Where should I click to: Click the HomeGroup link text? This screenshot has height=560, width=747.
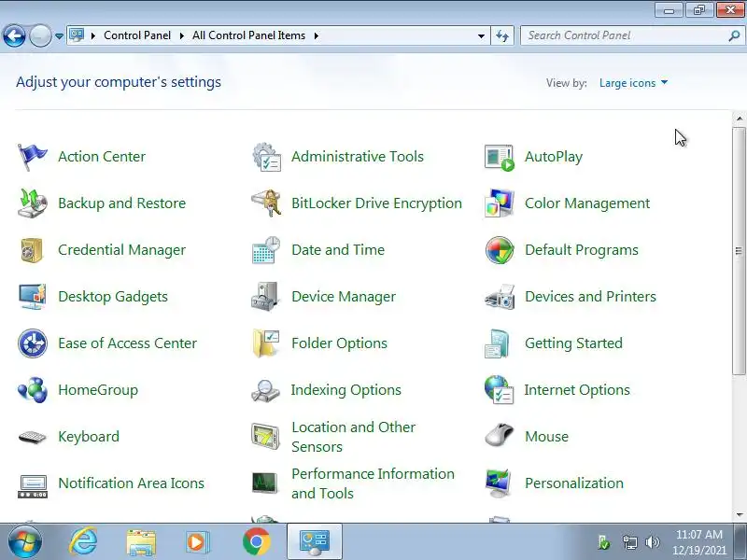tap(98, 390)
